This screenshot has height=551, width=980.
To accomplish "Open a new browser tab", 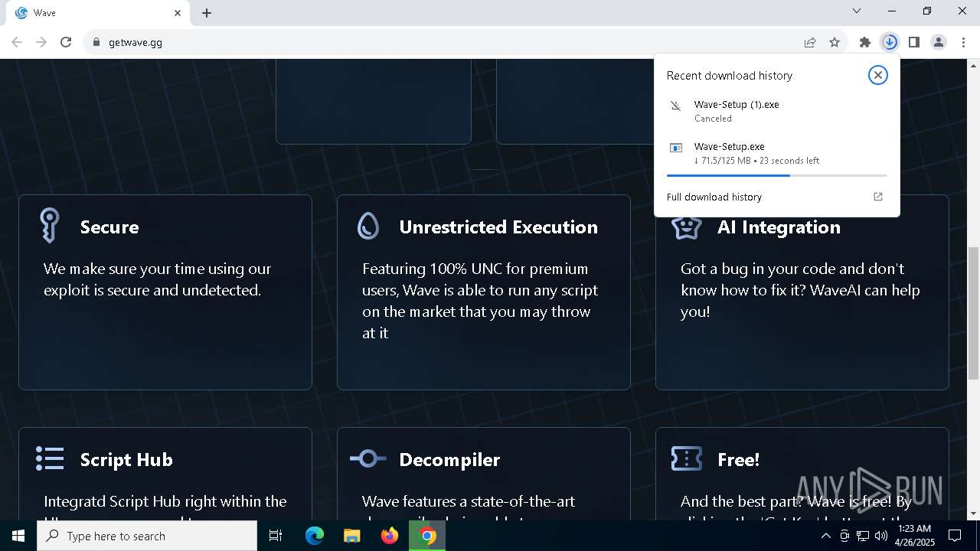I will point(207,13).
